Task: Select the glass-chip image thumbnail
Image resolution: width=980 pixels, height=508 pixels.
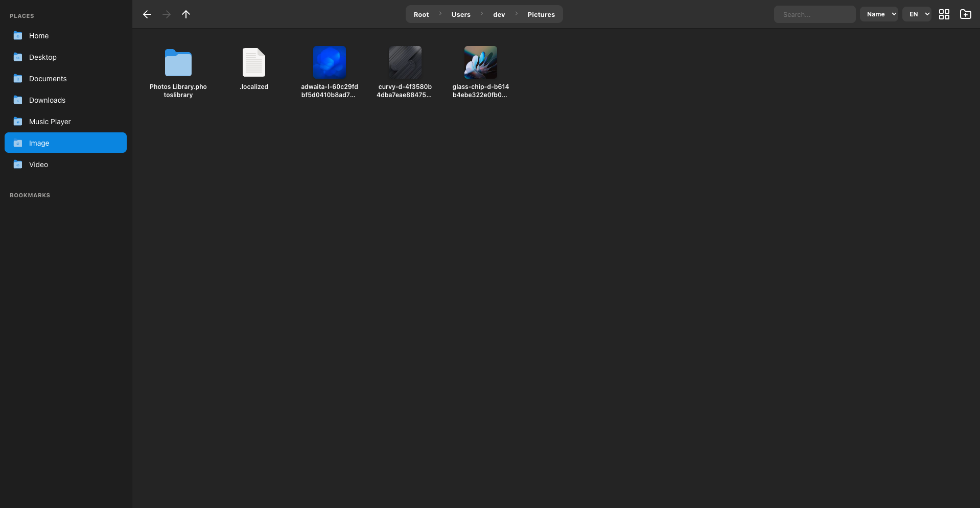Action: (480, 61)
